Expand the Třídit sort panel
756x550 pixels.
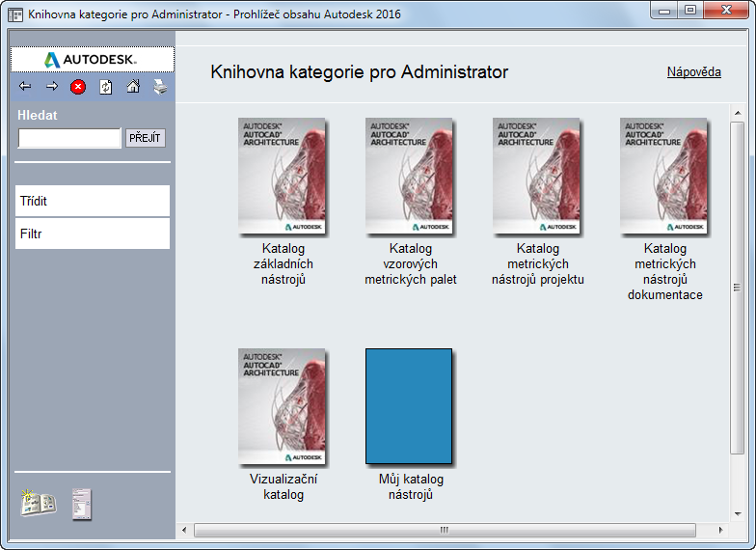[x=93, y=201]
